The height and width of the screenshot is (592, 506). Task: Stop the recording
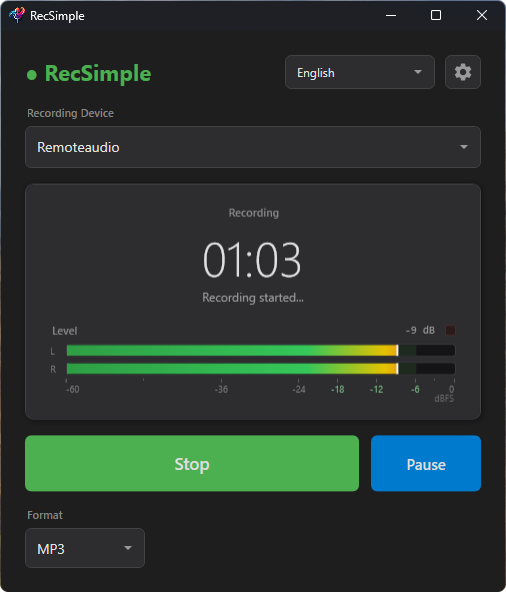[x=192, y=463]
